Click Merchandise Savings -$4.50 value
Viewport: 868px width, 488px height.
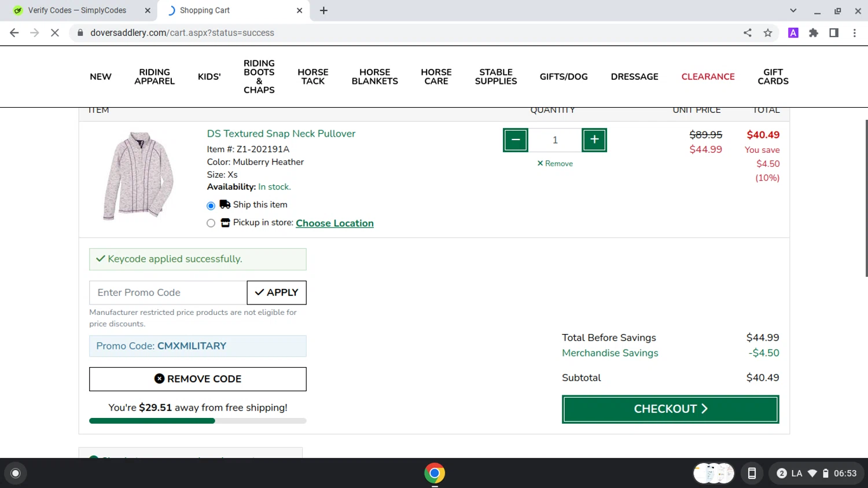click(764, 353)
